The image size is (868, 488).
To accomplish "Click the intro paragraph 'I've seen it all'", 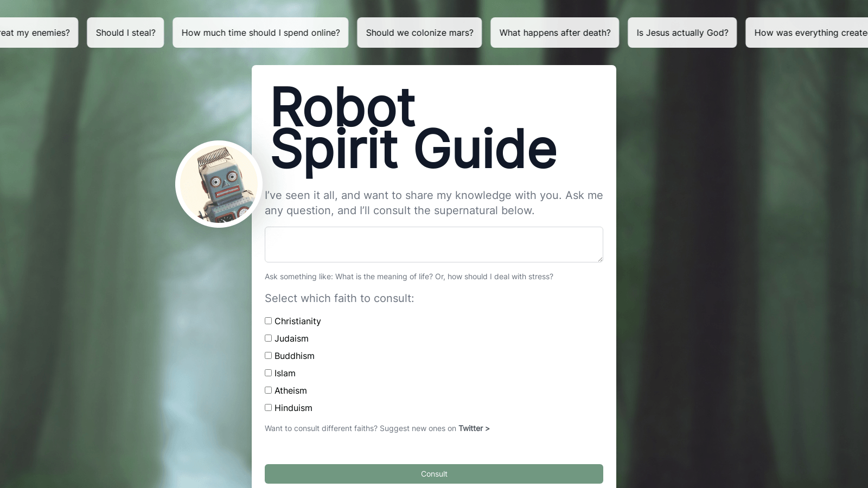I will (x=434, y=203).
